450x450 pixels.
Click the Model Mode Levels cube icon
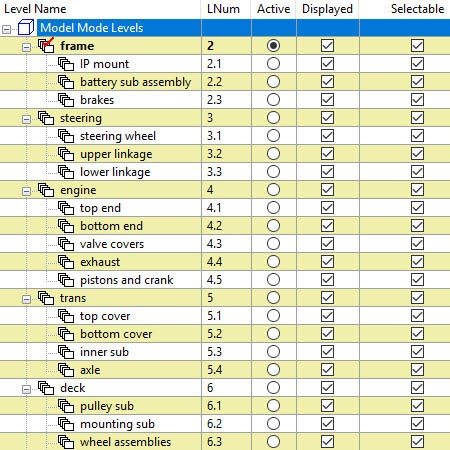[26, 28]
